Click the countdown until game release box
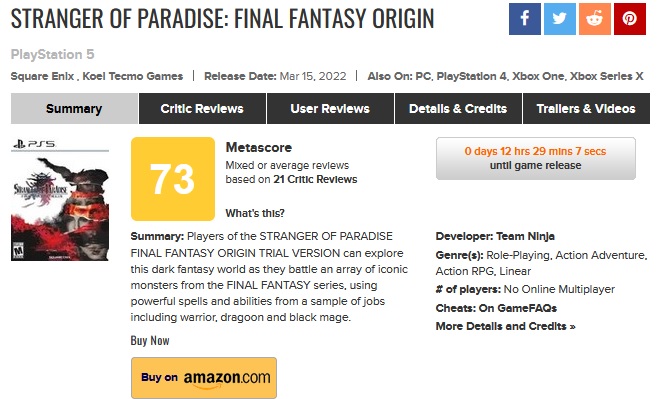 [x=536, y=158]
